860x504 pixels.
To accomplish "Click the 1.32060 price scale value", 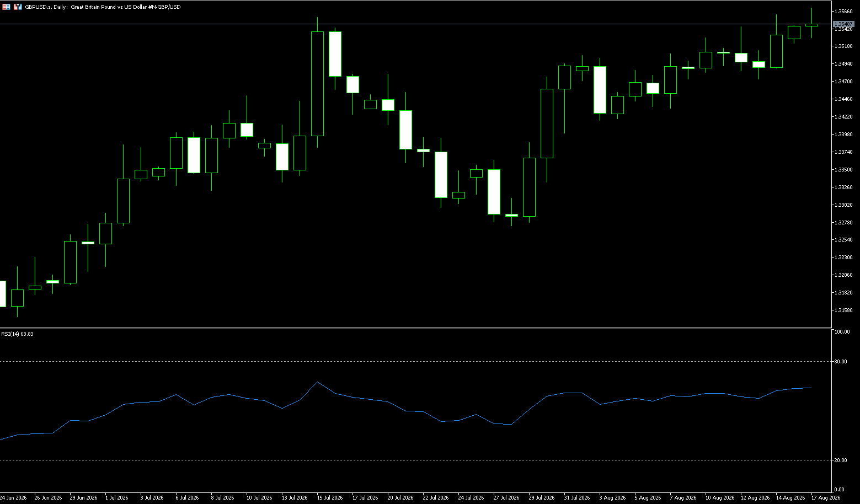I will tap(844, 275).
